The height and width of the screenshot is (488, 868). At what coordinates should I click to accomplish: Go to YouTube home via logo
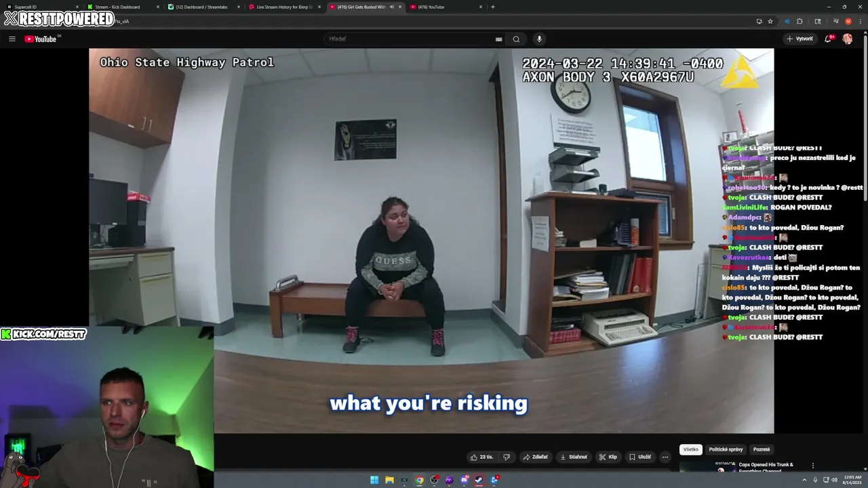click(41, 39)
